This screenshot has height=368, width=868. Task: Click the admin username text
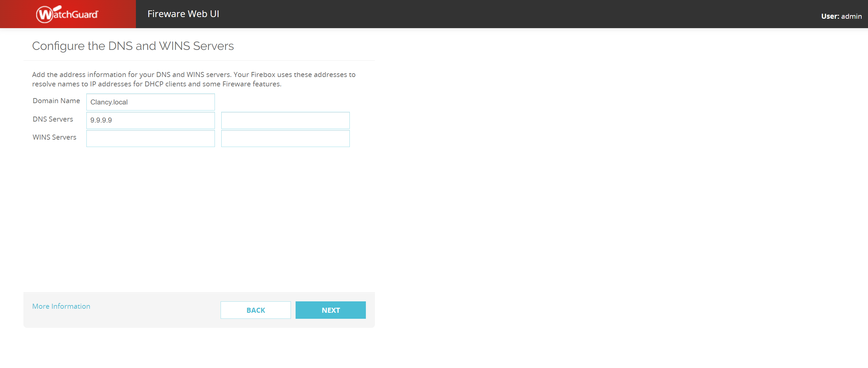tap(851, 16)
